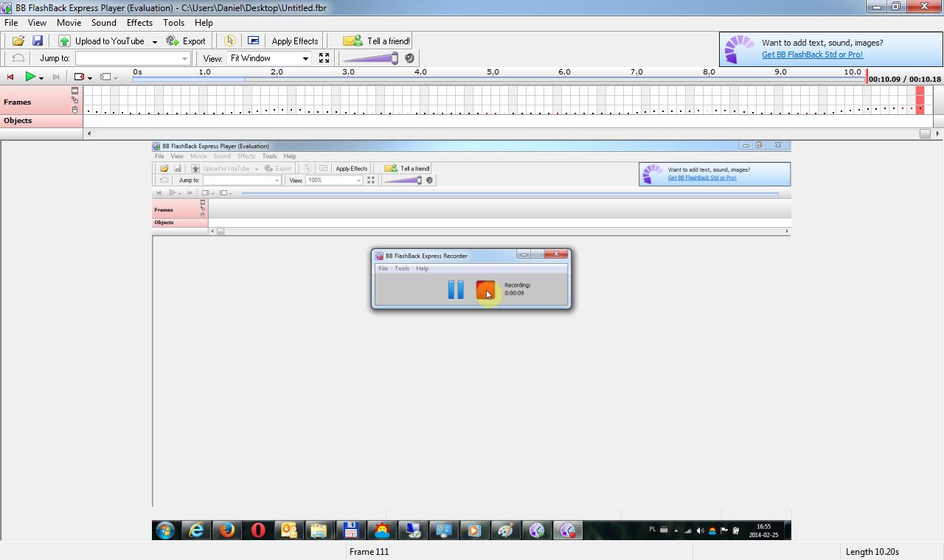Screen dimensions: 944x560
Task: Toggle the cursor highlight tool icon
Action: coord(229,41)
